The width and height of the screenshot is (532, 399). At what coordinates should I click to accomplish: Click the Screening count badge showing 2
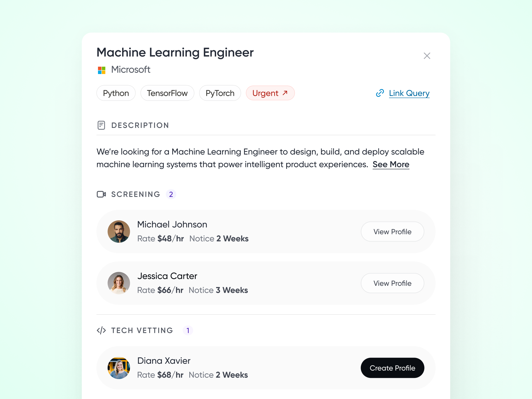[171, 194]
